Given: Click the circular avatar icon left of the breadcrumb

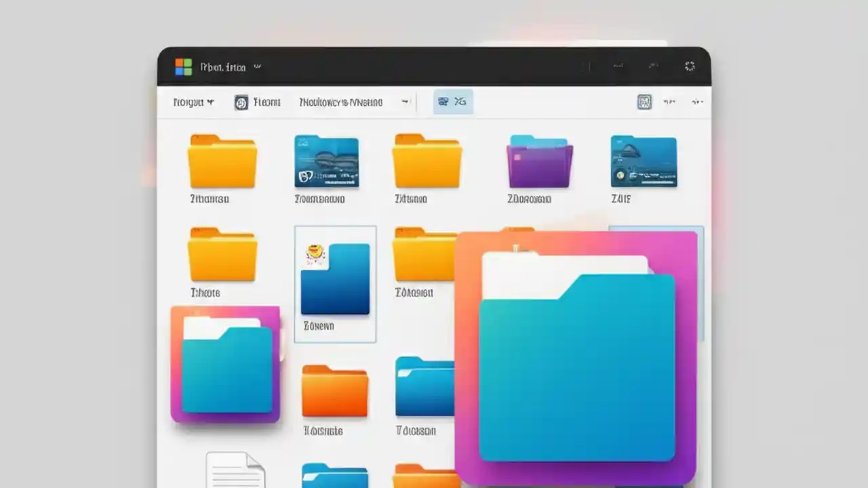Looking at the screenshot, I should (x=241, y=102).
